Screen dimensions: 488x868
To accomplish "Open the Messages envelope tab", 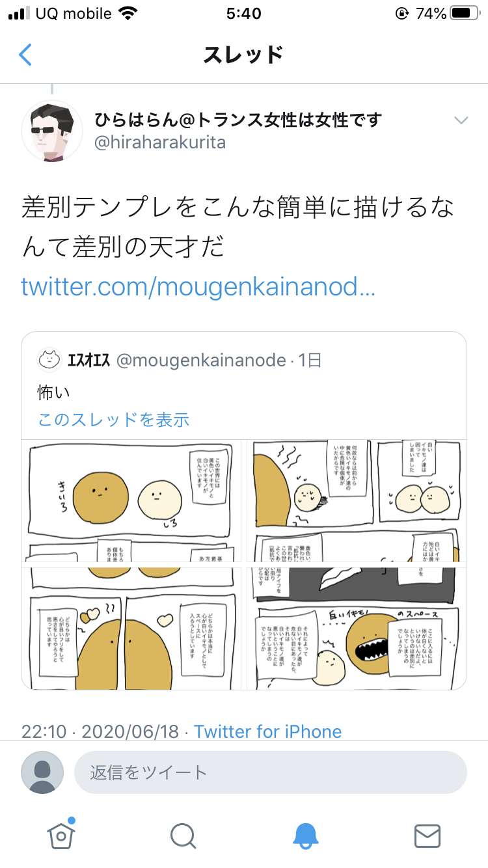I will tap(427, 836).
